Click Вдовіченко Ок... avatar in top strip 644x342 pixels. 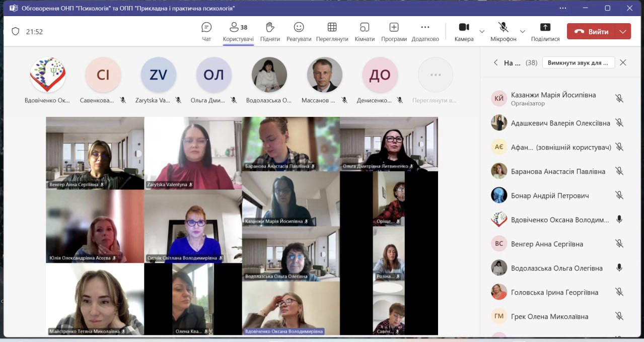pos(48,75)
